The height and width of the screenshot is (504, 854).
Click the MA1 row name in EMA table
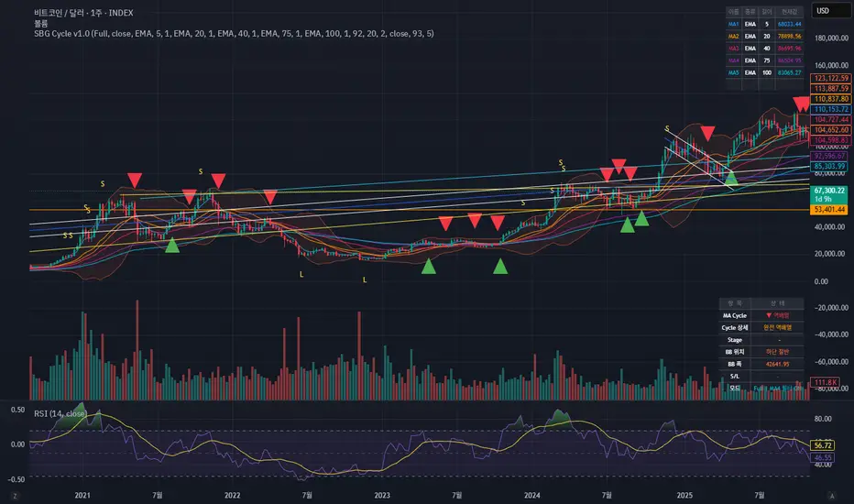[x=734, y=24]
